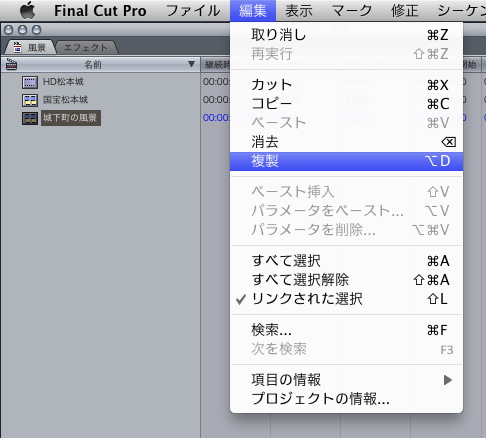Choose すべて選択 (Select All)

(346, 261)
